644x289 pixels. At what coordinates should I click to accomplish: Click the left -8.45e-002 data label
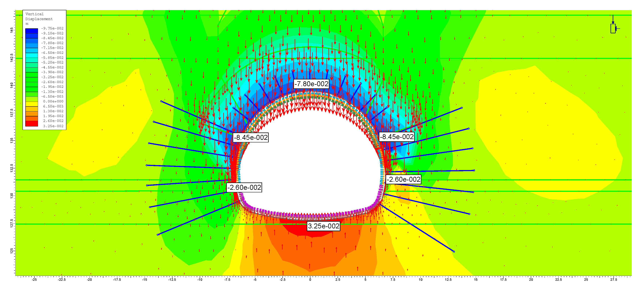tap(251, 138)
